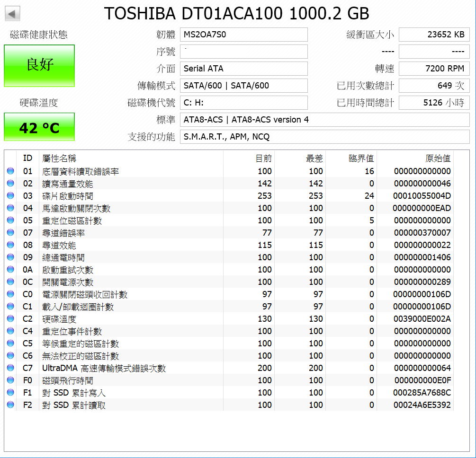476x458 pixels.
Task: Click the status orb for ID 04
Action: [x=10, y=208]
